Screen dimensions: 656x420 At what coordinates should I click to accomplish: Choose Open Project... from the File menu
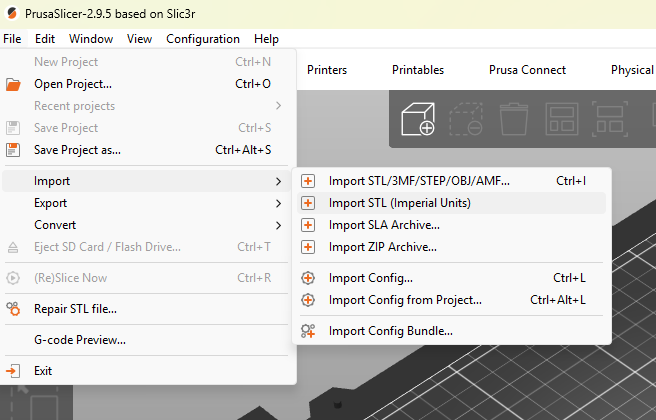[146, 84]
